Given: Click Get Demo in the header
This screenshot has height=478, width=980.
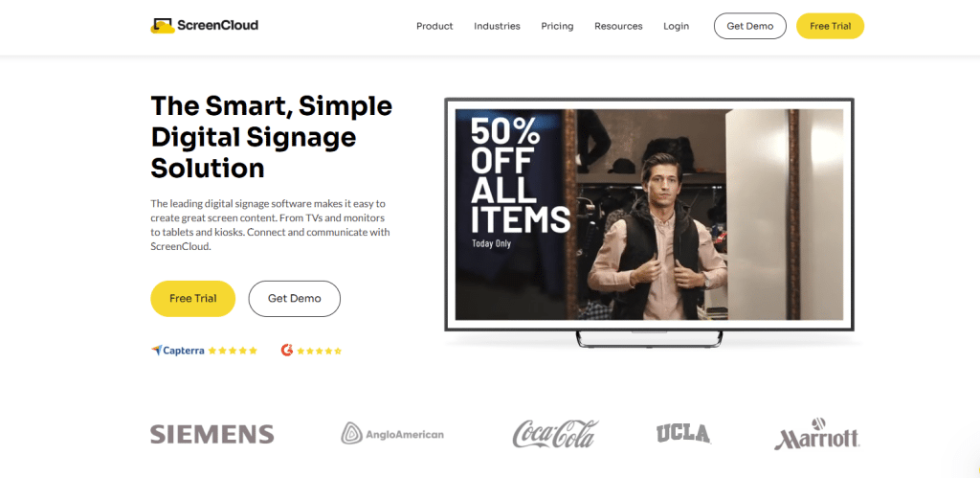Looking at the screenshot, I should click(750, 26).
